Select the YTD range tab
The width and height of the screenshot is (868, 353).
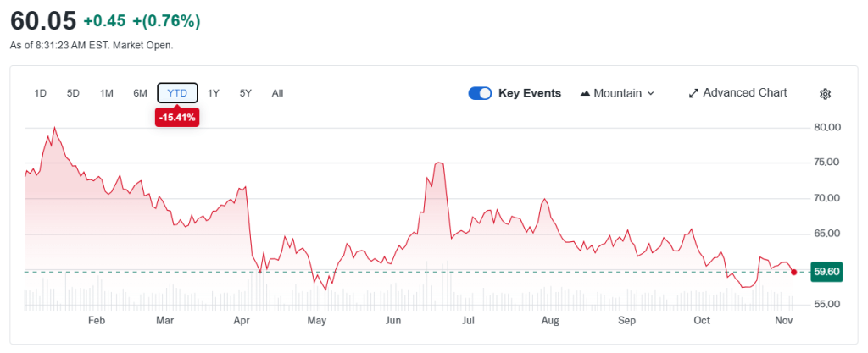click(x=177, y=93)
